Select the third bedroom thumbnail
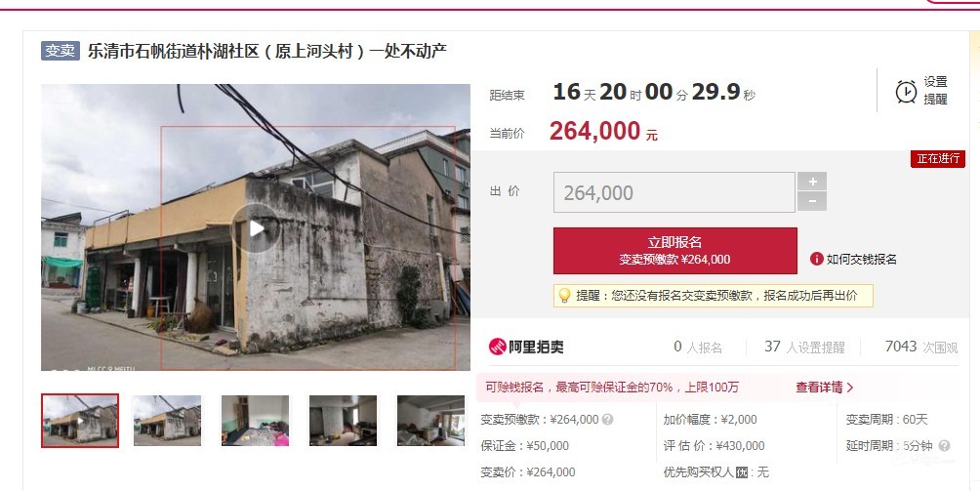This screenshot has width=980, height=491. [x=255, y=421]
